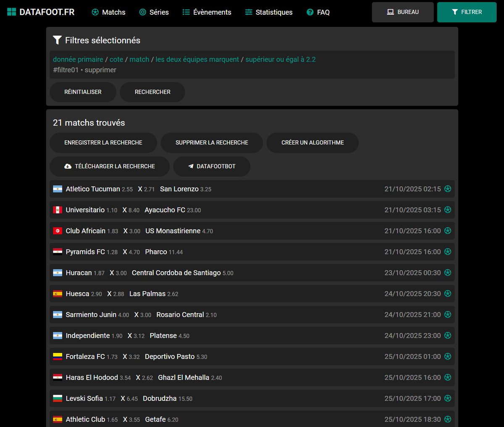Click the Spain flag beside Athletic Club
504x427 pixels.
(58, 419)
